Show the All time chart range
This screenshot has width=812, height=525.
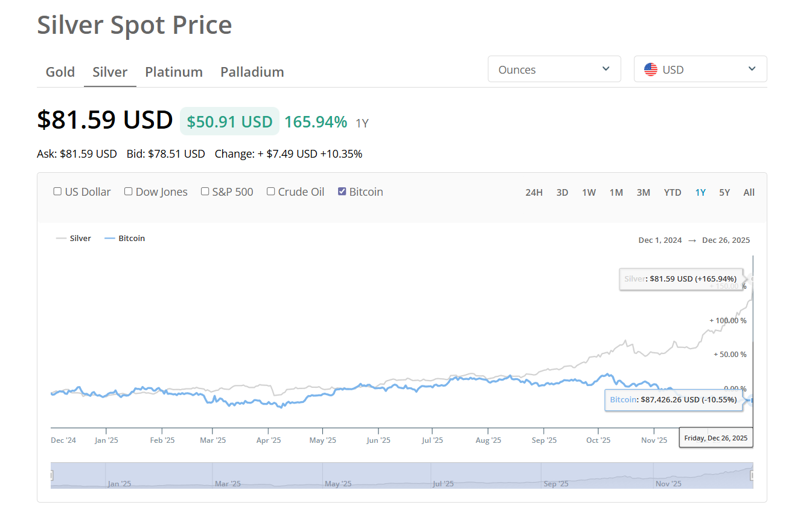[749, 193]
